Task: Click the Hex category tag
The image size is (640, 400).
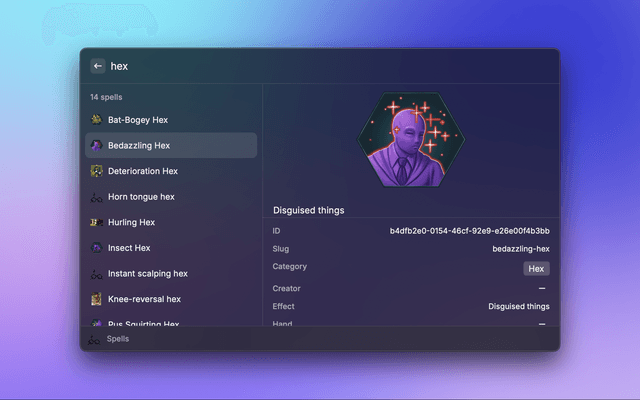Action: (536, 268)
